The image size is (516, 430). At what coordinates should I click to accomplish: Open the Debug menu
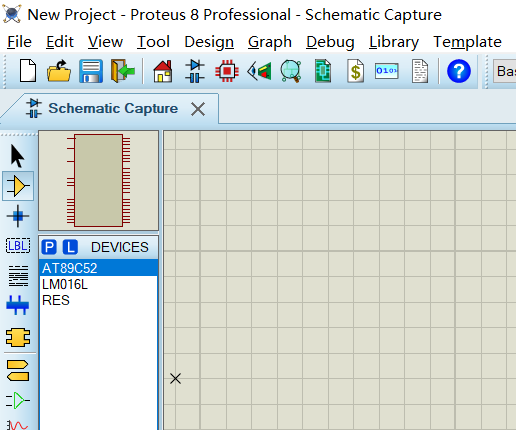[330, 42]
